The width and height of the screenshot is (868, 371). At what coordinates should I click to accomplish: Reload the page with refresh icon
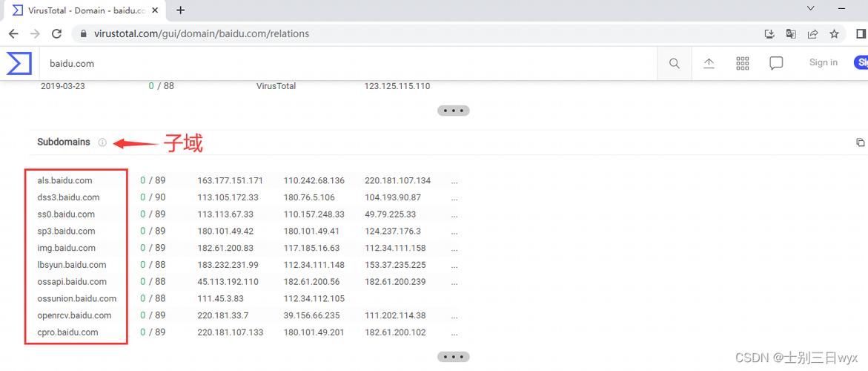[56, 34]
